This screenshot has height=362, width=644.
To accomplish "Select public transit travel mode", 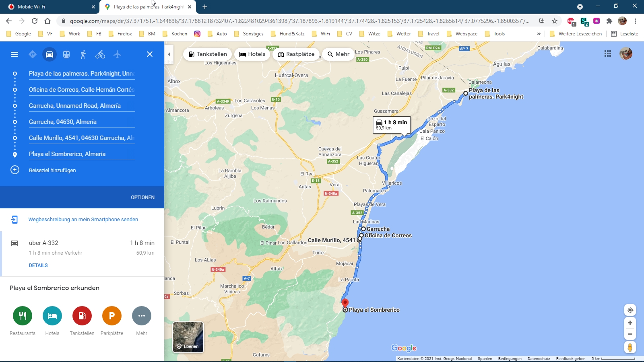I will (x=66, y=54).
